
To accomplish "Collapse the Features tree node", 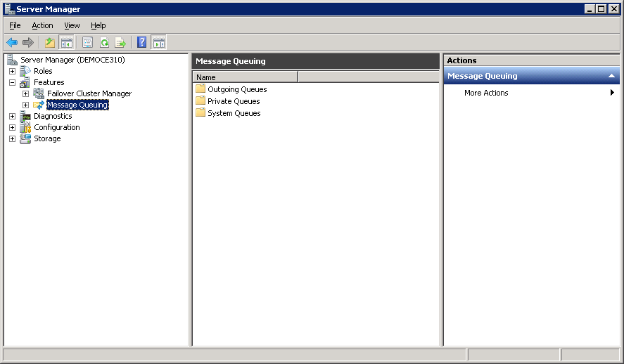I will tap(12, 82).
